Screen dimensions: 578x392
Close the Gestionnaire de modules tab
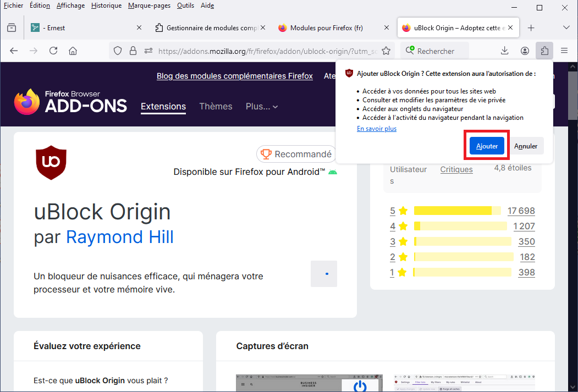(262, 27)
